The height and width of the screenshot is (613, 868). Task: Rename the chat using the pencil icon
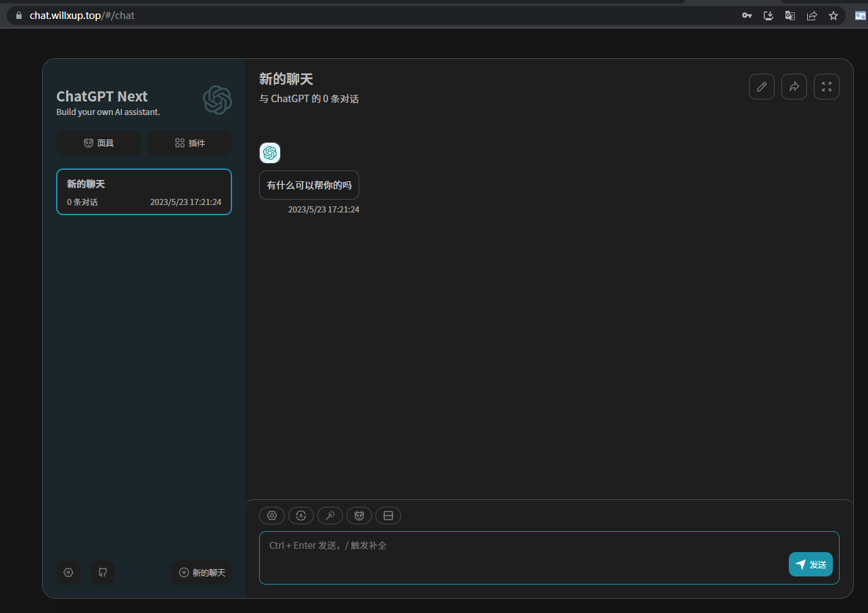[x=762, y=87]
